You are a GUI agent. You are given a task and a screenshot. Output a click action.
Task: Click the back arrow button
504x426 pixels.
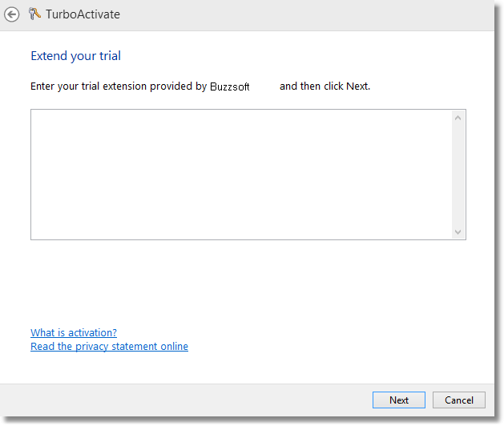coord(12,14)
